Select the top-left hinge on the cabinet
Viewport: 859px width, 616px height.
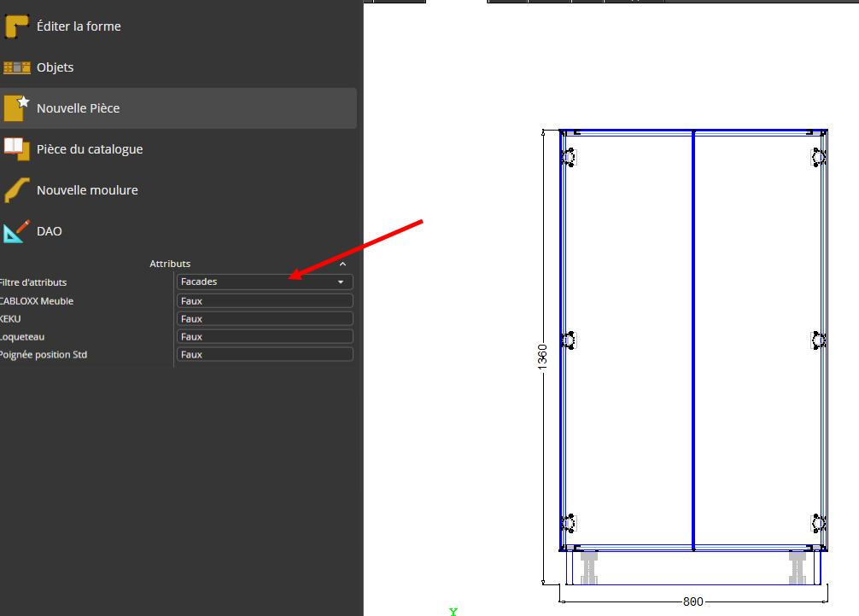[x=569, y=157]
